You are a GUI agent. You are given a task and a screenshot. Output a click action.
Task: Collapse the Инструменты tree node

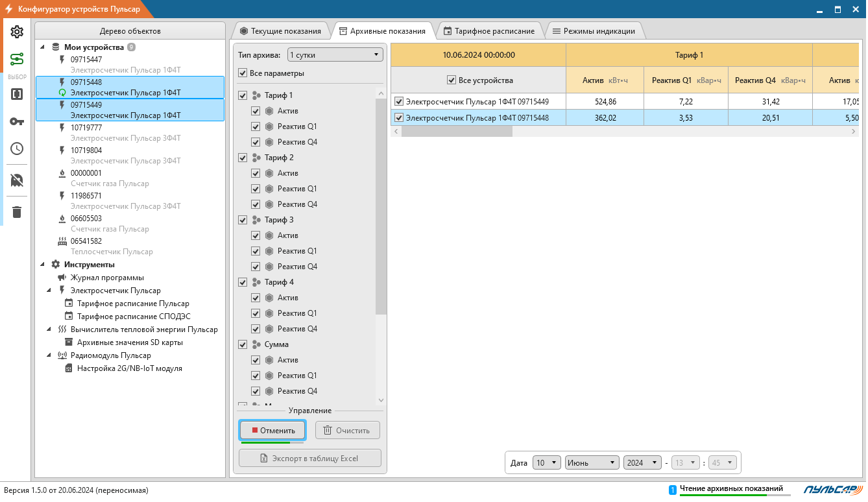click(x=43, y=265)
